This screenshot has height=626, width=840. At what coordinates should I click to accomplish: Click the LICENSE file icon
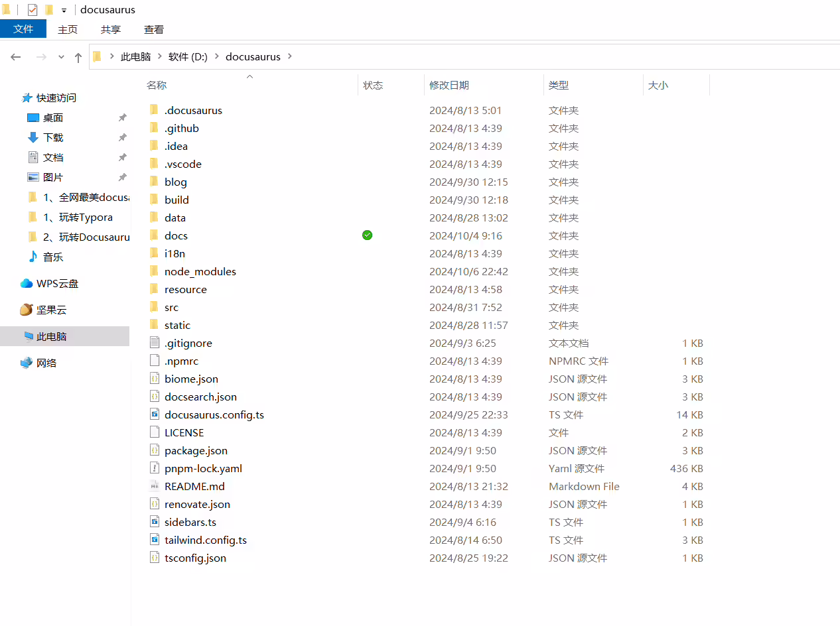coord(154,432)
